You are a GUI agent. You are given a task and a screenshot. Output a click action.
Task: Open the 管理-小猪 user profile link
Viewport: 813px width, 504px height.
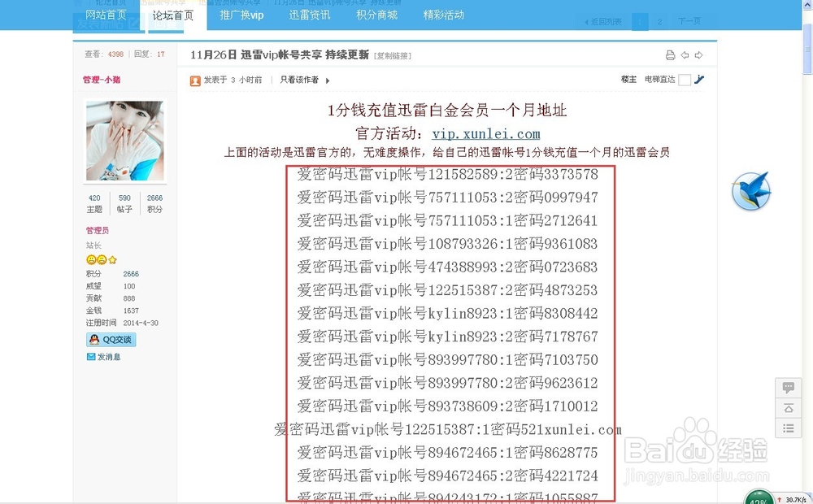[x=102, y=80]
